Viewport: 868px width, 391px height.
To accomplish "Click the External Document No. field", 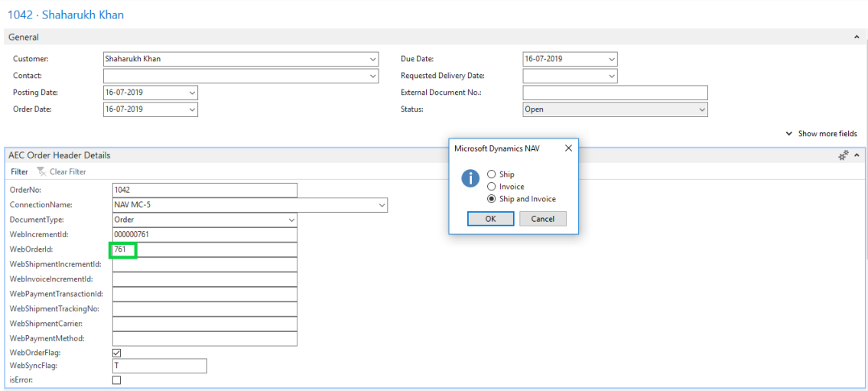I will tap(615, 93).
